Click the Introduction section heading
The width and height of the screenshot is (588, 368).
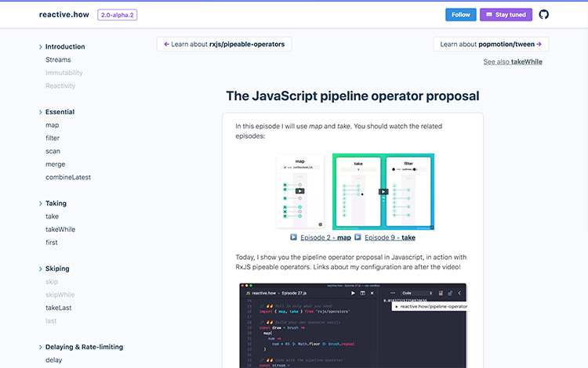pos(65,47)
